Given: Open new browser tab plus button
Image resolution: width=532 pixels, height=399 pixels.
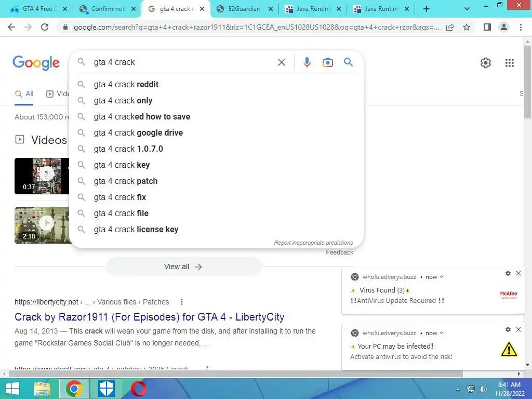Looking at the screenshot, I should 427,9.
